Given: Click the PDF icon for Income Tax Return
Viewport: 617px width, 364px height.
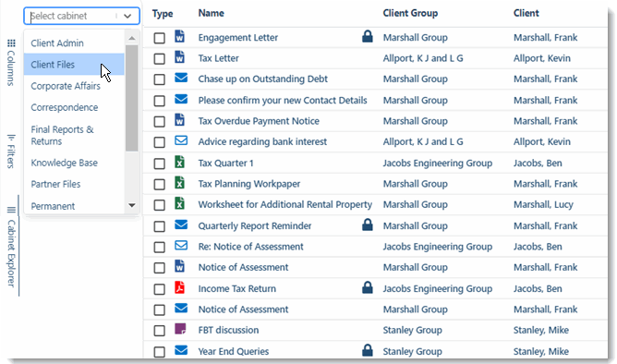Looking at the screenshot, I should click(179, 287).
